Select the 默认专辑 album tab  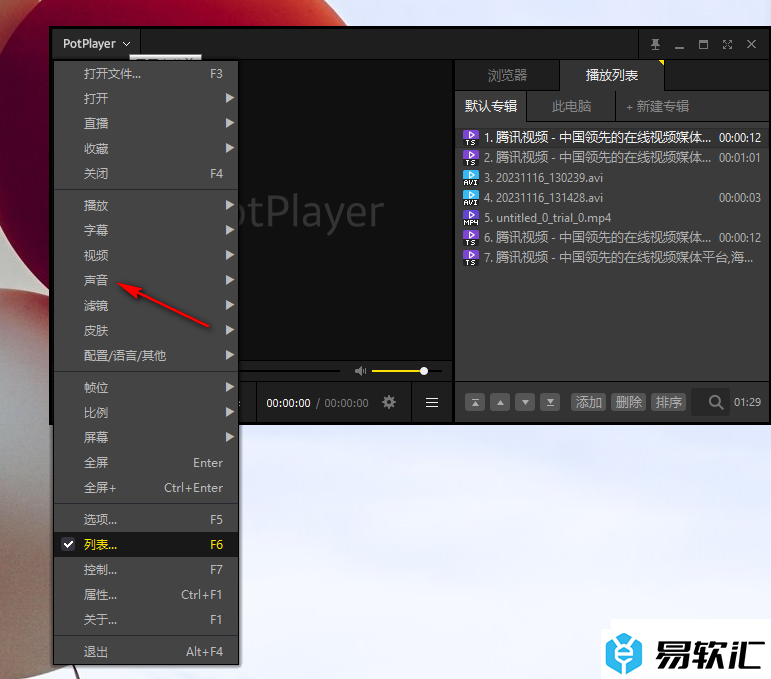tap(491, 106)
